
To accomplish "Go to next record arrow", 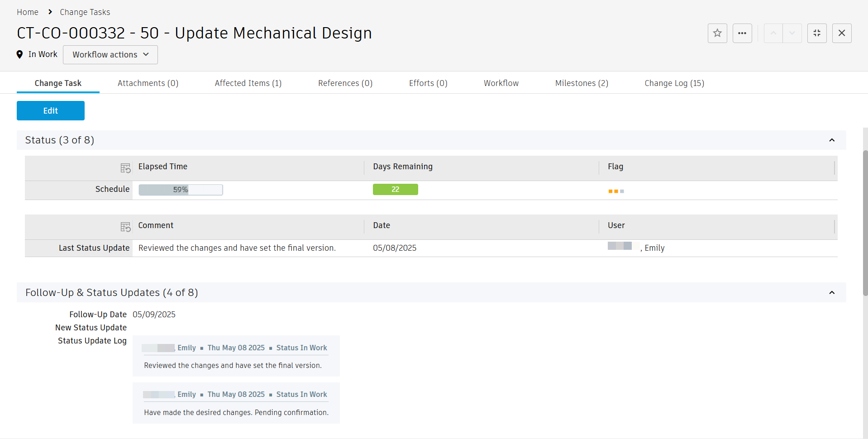I will point(792,33).
